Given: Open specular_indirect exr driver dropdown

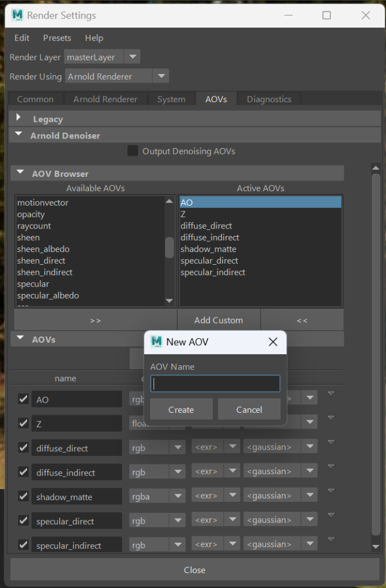Looking at the screenshot, I should click(x=216, y=544).
